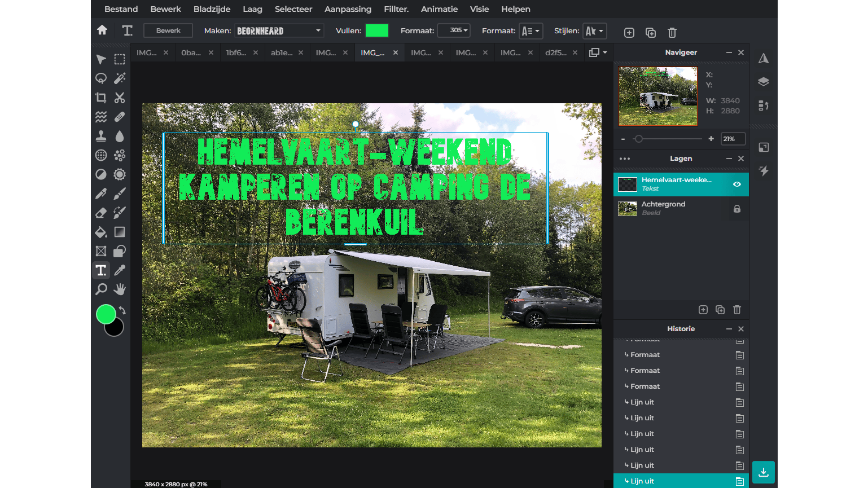Select the Lasso selection tool

[101, 78]
